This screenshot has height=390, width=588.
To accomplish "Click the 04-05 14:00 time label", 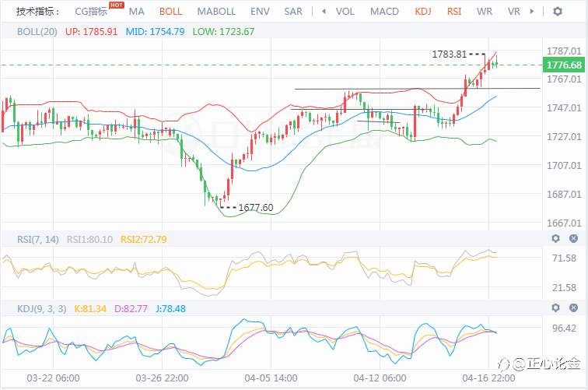I will pyautogui.click(x=271, y=378).
